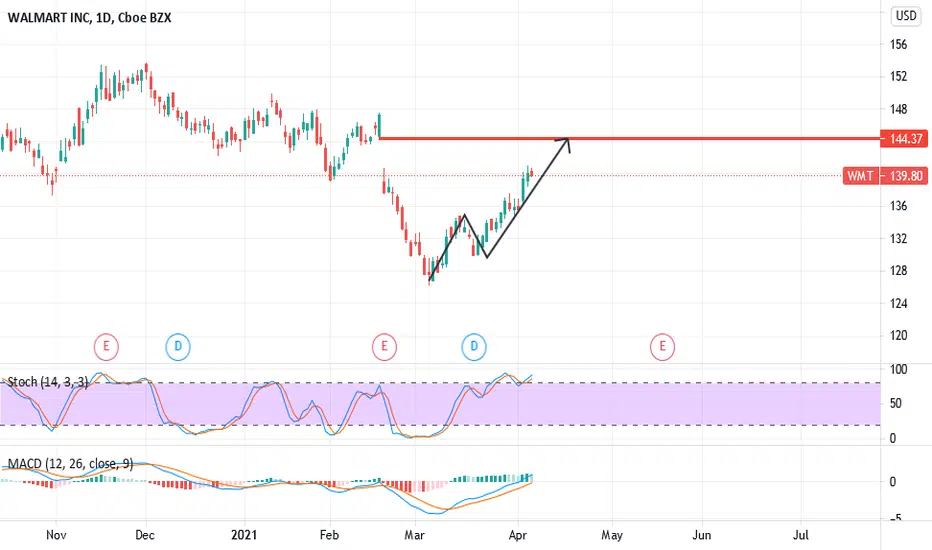932x550 pixels.
Task: Click the 156 price axis label
Action: click(x=898, y=45)
